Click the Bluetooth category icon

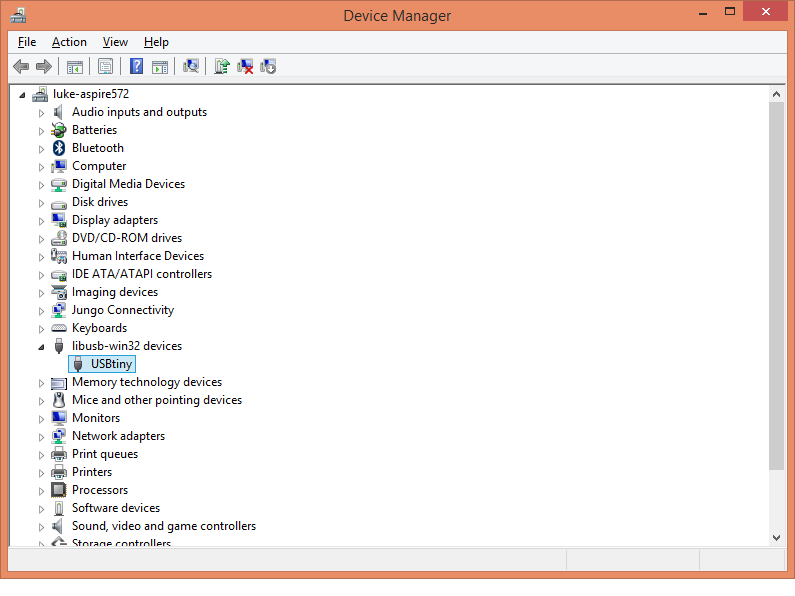coord(59,148)
